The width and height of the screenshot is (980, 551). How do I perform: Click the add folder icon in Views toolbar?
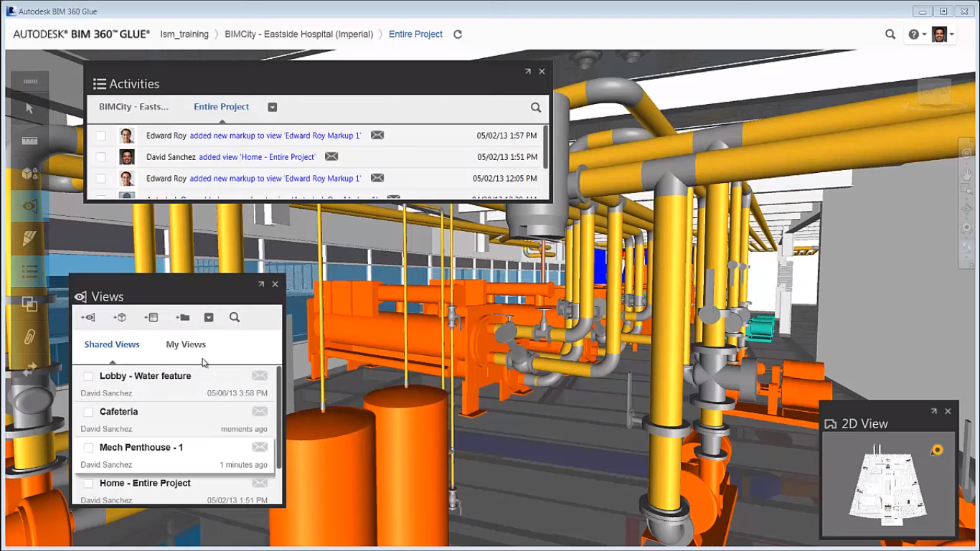(x=182, y=317)
